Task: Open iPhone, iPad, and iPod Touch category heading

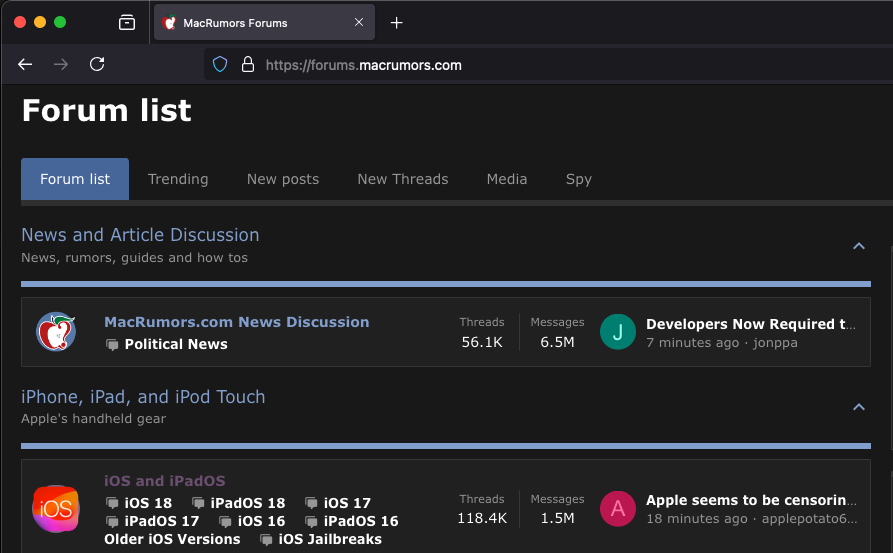Action: (143, 396)
